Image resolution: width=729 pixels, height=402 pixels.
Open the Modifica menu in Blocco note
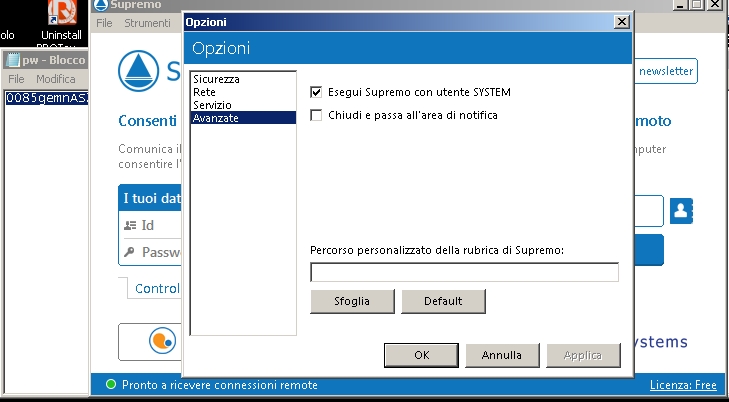pyautogui.click(x=56, y=79)
